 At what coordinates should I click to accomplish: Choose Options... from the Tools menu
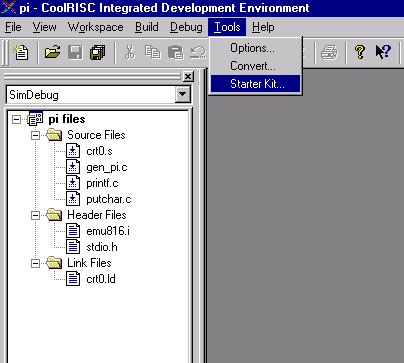point(255,48)
